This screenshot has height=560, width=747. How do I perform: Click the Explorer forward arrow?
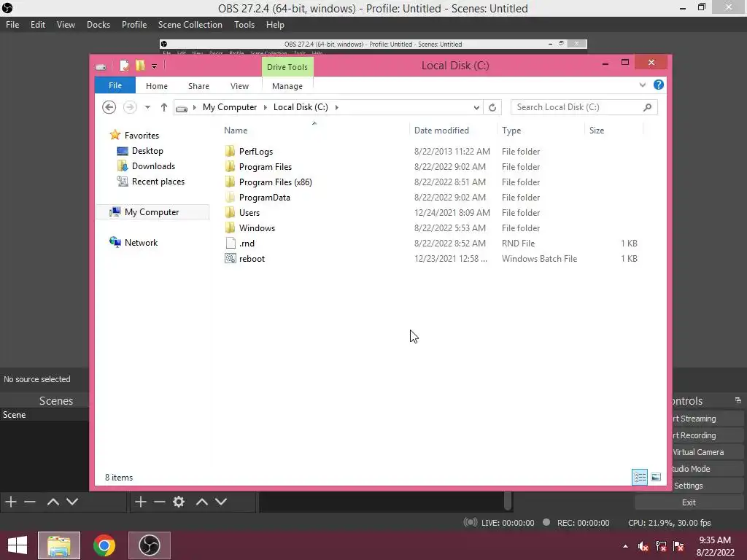(130, 107)
